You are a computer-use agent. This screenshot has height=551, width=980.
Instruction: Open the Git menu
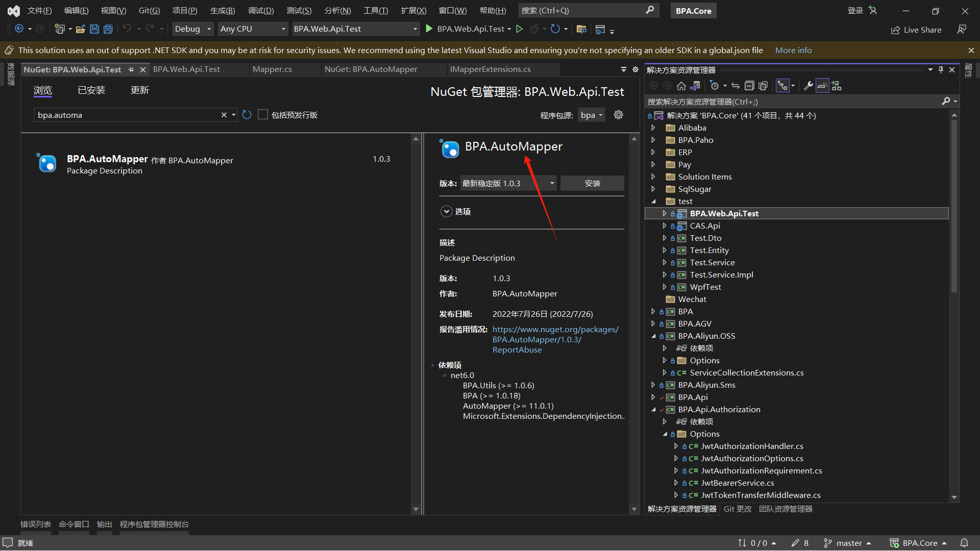click(149, 10)
